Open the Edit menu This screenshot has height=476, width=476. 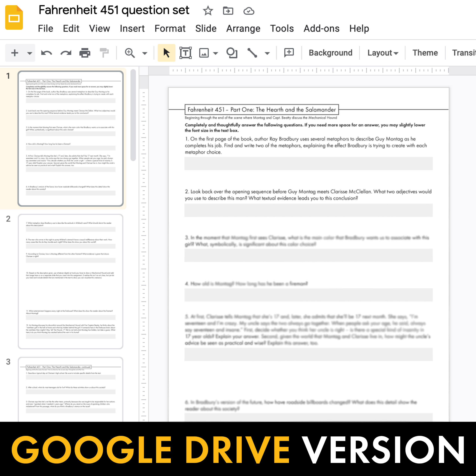(71, 29)
